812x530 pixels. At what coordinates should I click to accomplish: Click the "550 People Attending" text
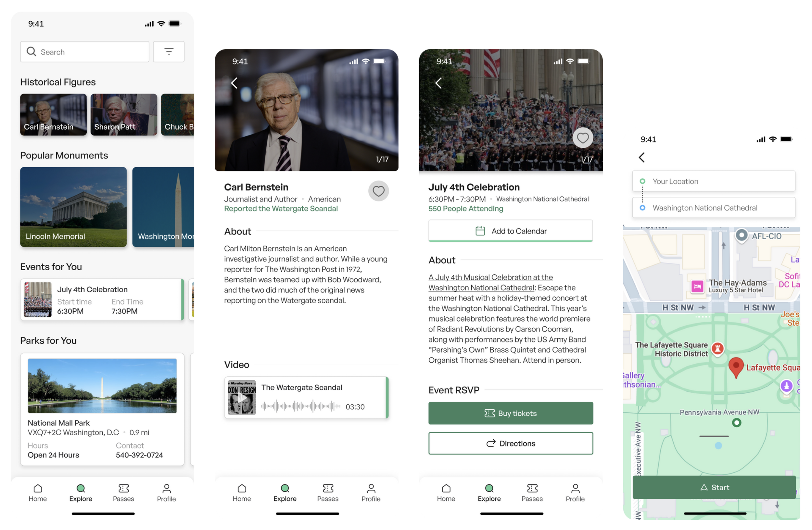pyautogui.click(x=466, y=208)
